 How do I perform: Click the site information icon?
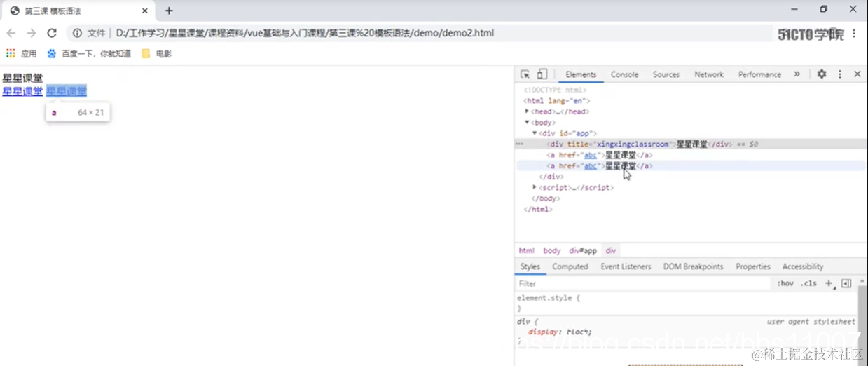(77, 33)
